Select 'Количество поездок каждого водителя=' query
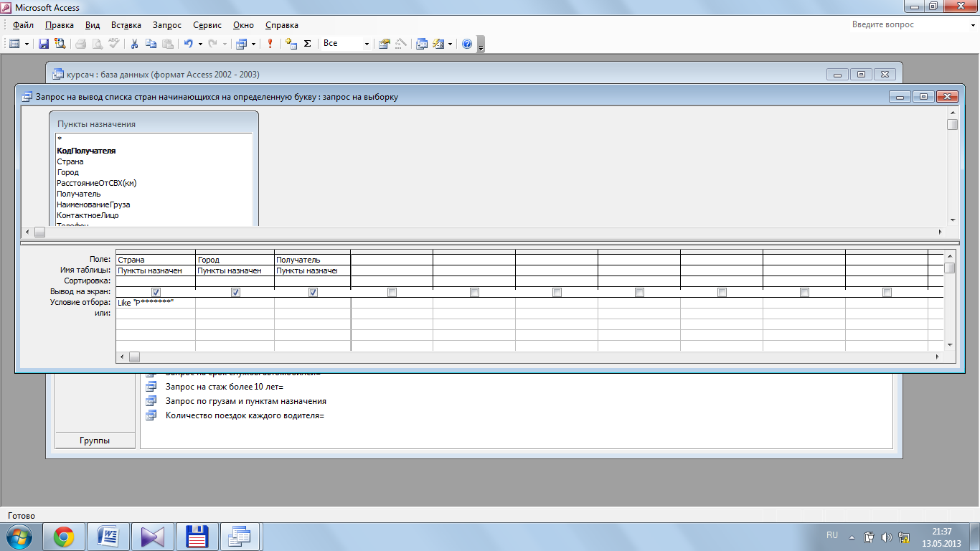Screen dimensions: 980x551 [x=245, y=415]
